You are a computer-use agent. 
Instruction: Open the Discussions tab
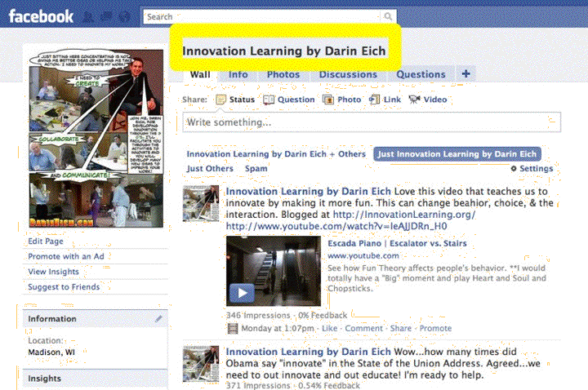348,74
